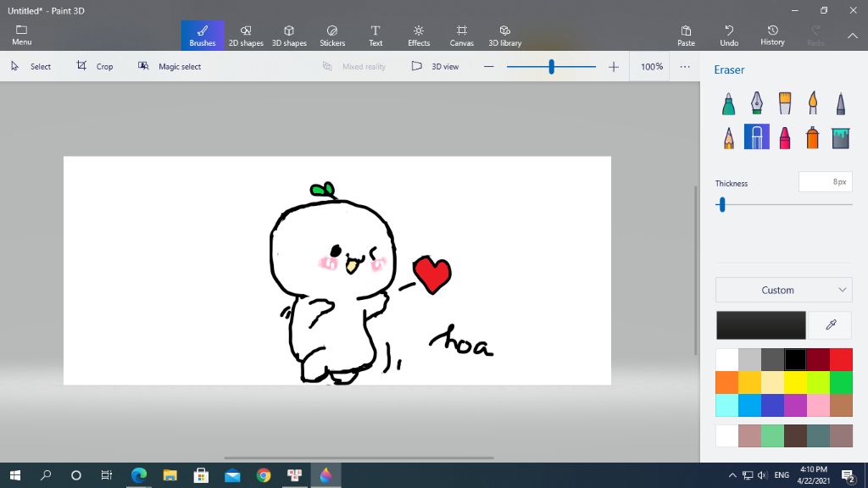The image size is (868, 488).
Task: Click the canvas horizontal scrollbar
Action: tap(359, 458)
